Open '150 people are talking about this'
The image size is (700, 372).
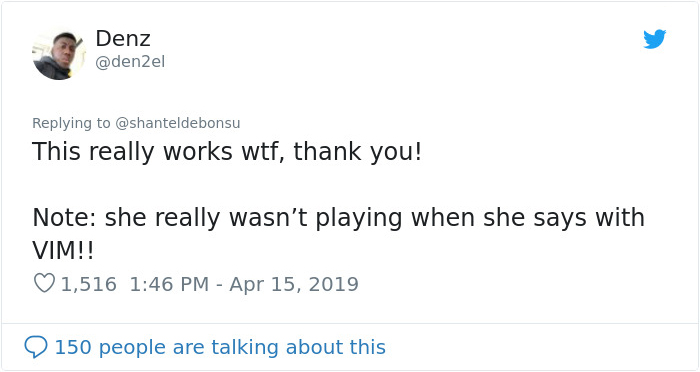click(x=220, y=347)
